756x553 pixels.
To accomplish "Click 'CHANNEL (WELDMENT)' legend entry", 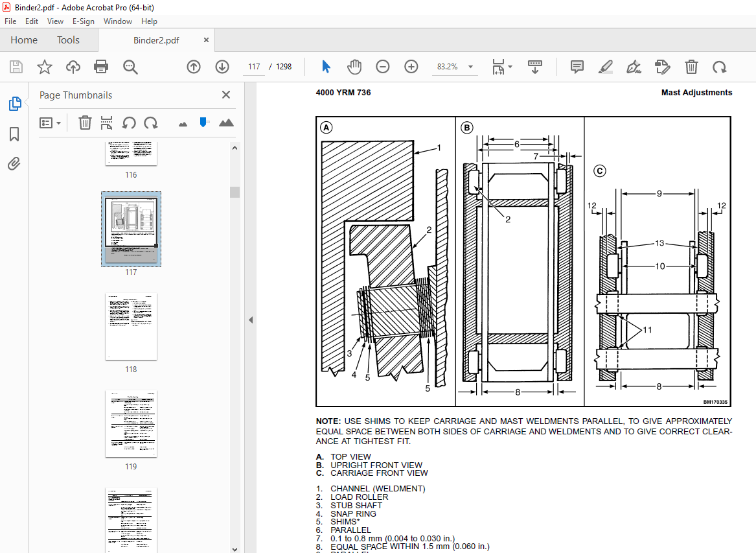I will click(378, 489).
